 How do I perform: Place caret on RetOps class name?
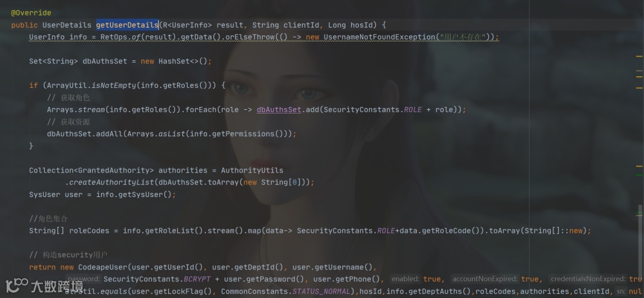click(114, 38)
